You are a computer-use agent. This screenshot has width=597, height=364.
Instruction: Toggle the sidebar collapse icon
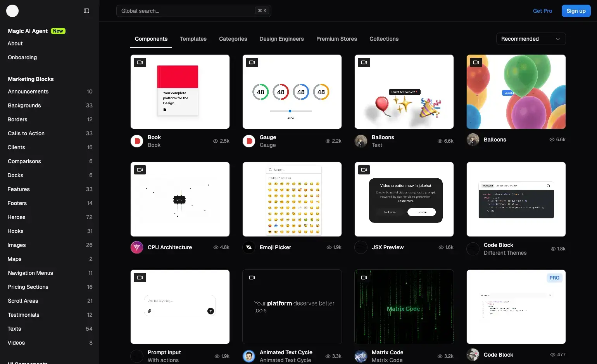click(x=86, y=11)
